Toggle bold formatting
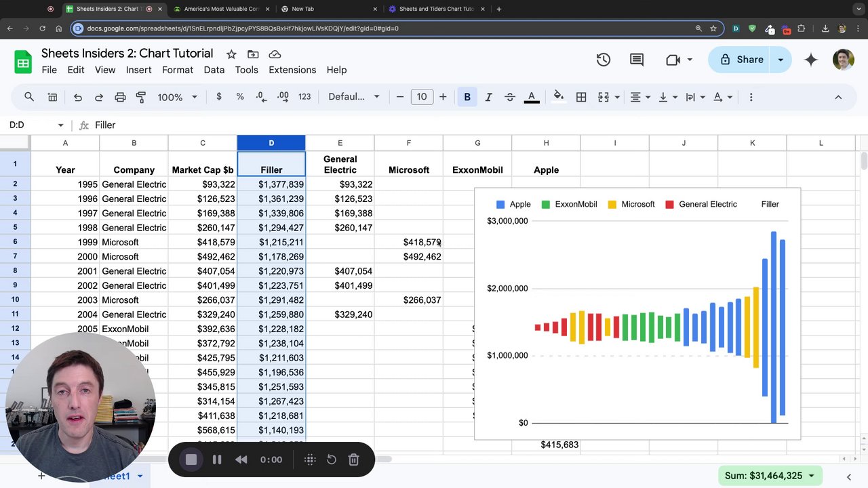868x488 pixels. tap(467, 97)
